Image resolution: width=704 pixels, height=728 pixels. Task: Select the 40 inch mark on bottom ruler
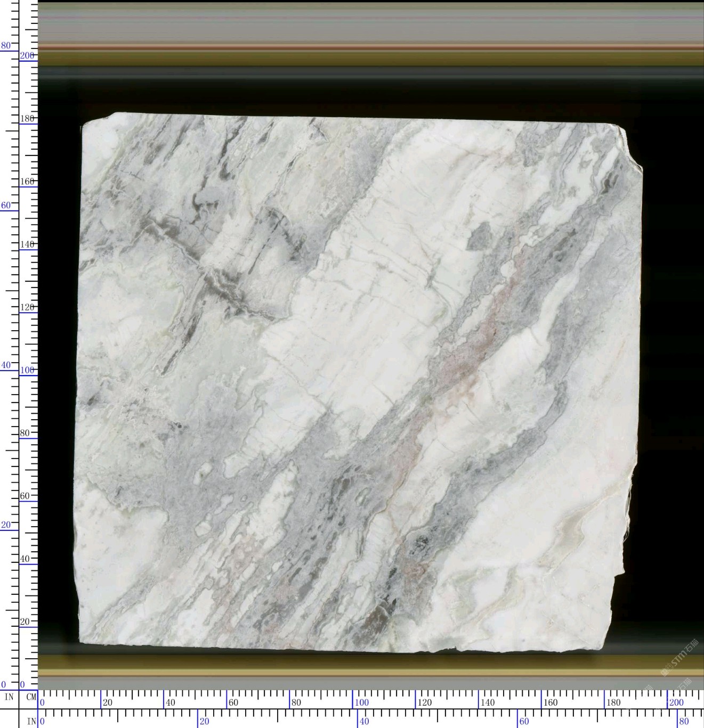[363, 722]
